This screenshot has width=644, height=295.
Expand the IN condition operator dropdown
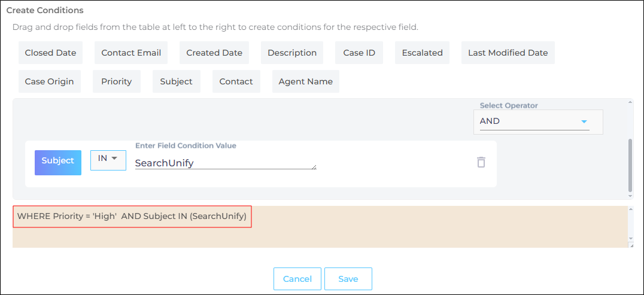pyautogui.click(x=108, y=160)
